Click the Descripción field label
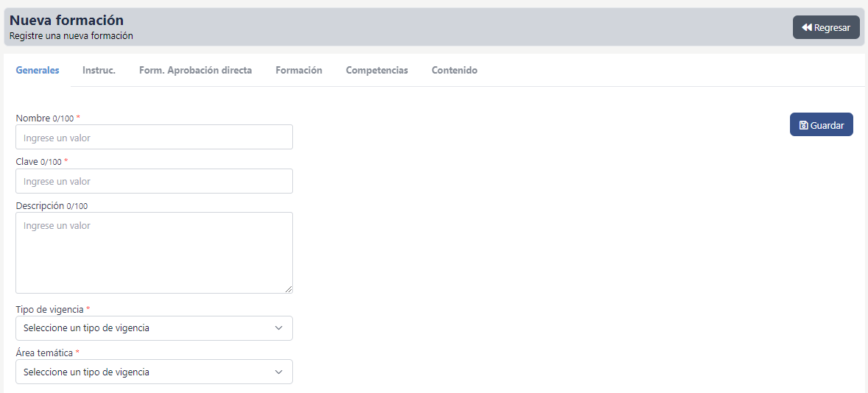The image size is (868, 393). coord(40,205)
